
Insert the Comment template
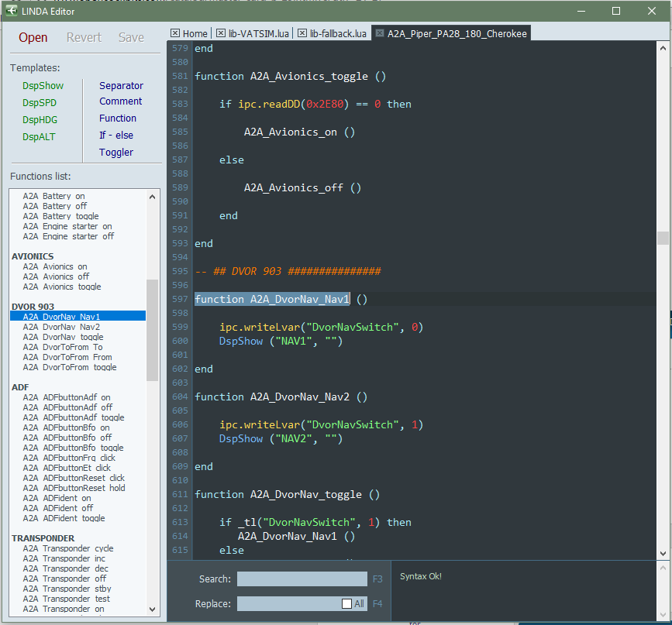click(x=120, y=101)
